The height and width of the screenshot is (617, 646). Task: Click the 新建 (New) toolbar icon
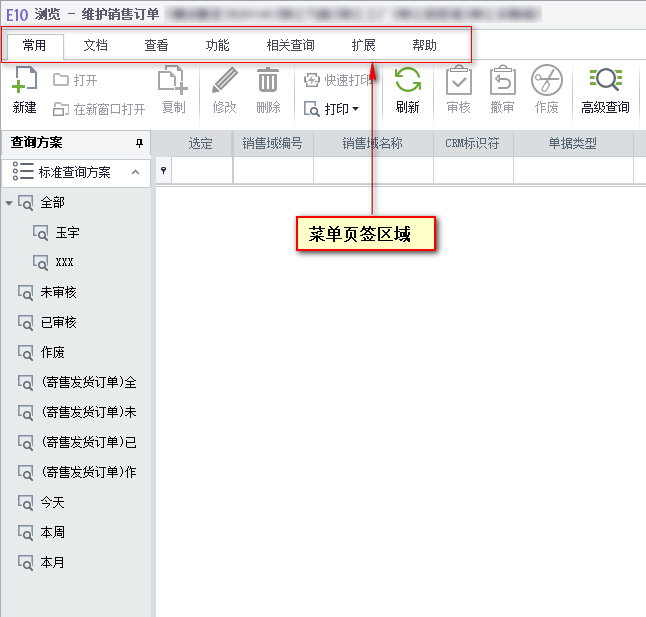click(25, 82)
